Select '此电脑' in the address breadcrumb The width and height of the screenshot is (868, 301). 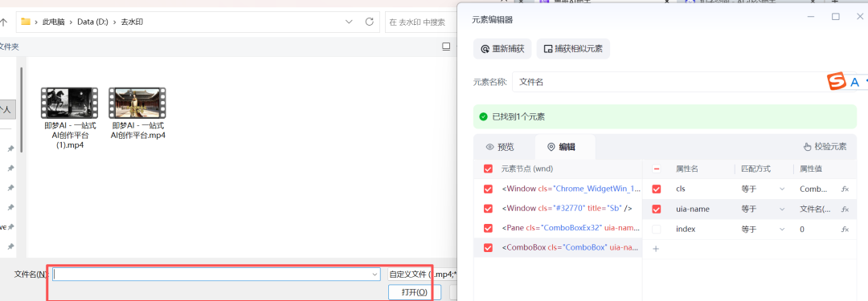[x=53, y=22]
